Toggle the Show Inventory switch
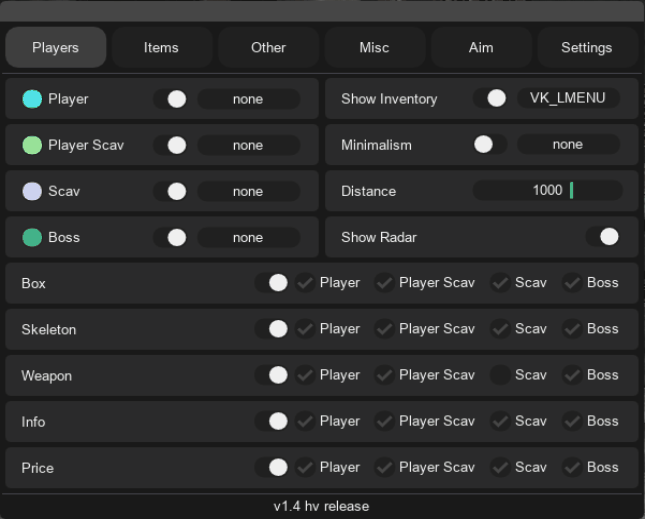This screenshot has width=645, height=519. [x=490, y=99]
